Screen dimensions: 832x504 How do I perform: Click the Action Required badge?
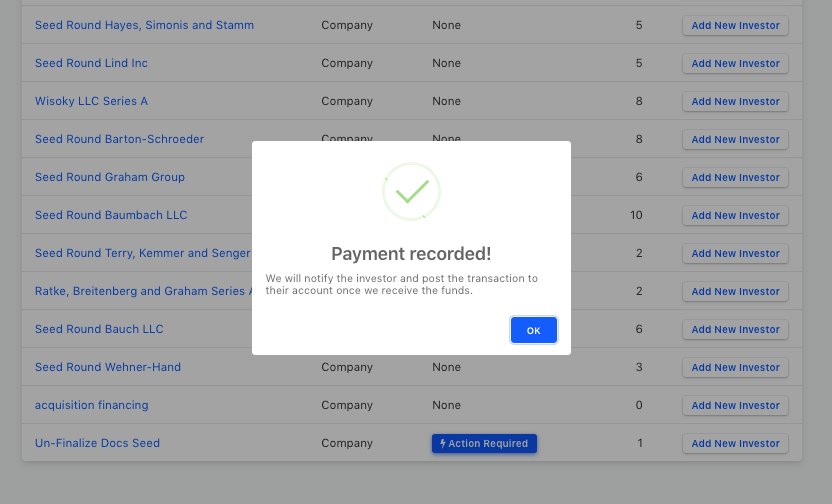[x=484, y=444]
